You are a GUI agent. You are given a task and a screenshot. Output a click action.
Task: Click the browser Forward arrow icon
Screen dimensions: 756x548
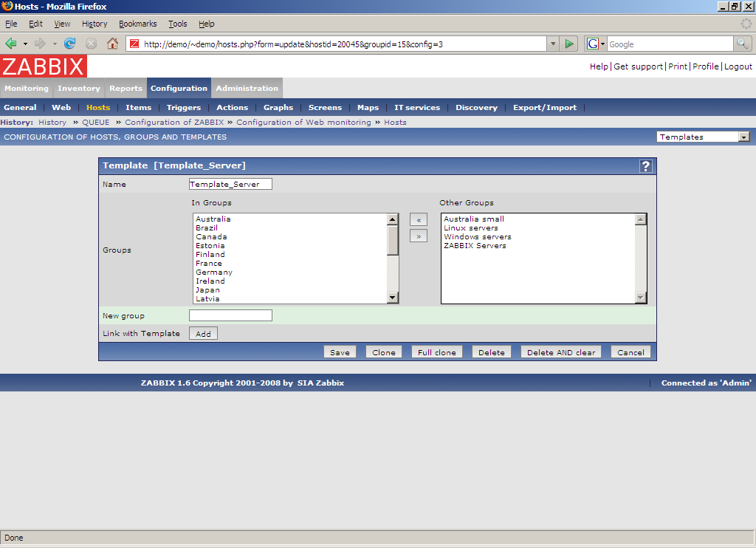click(x=40, y=44)
